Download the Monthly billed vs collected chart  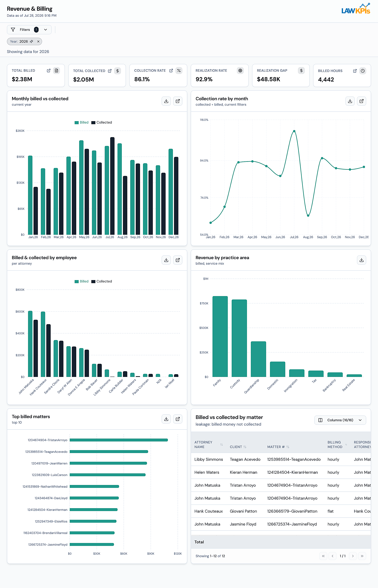pos(166,101)
